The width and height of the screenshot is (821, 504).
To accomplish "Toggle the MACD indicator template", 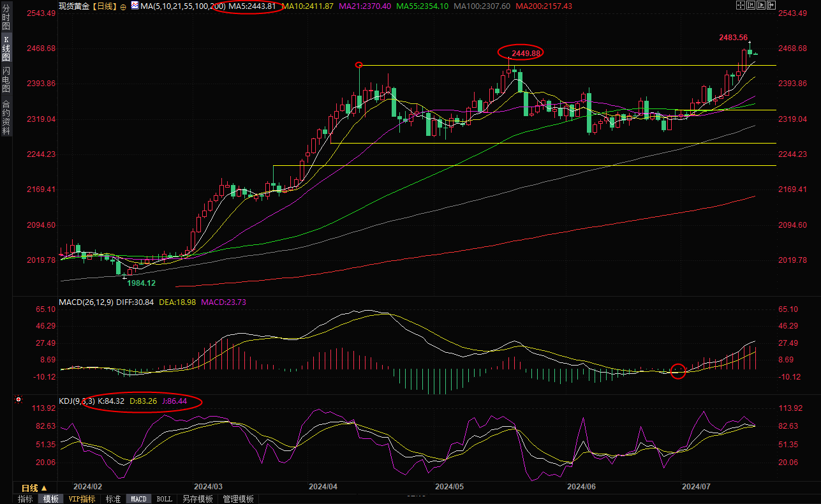I will click(x=138, y=499).
